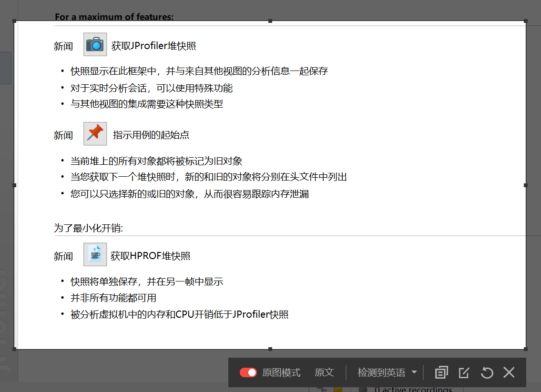
Task: Click the 为了最小化开销 section heading
Action: [89, 228]
